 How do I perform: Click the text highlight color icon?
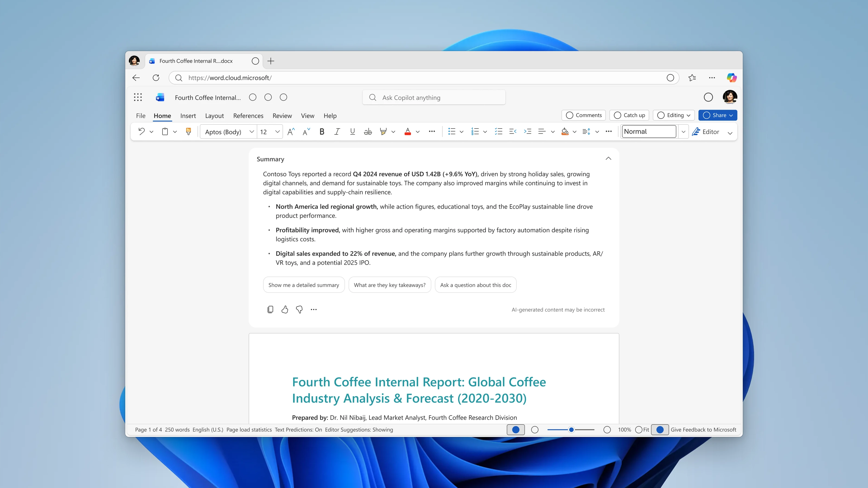pos(383,132)
